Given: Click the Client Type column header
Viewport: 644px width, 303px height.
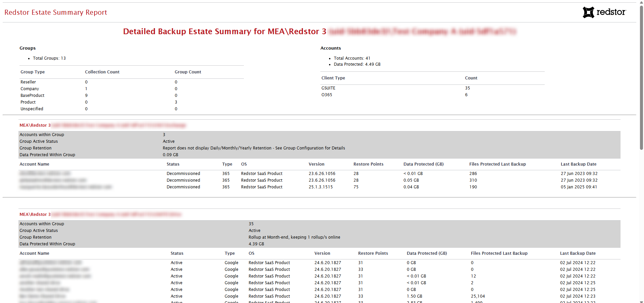Looking at the screenshot, I should [x=333, y=78].
